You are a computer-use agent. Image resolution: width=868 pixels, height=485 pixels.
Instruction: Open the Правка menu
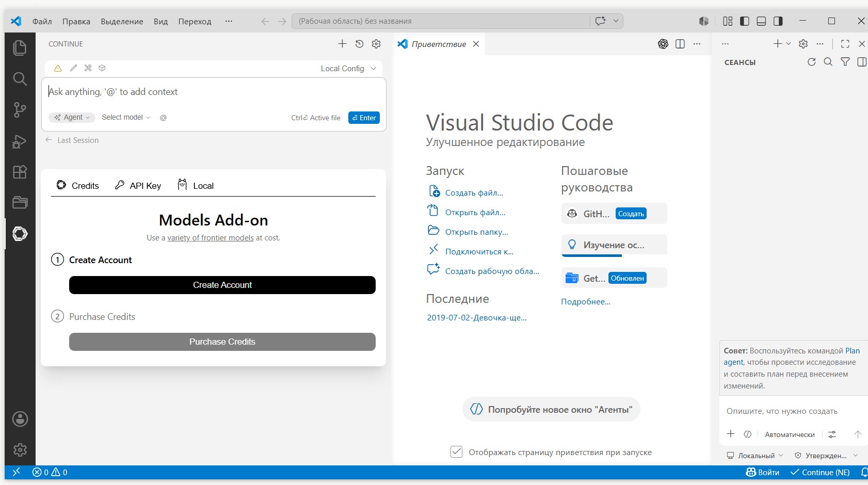click(76, 21)
